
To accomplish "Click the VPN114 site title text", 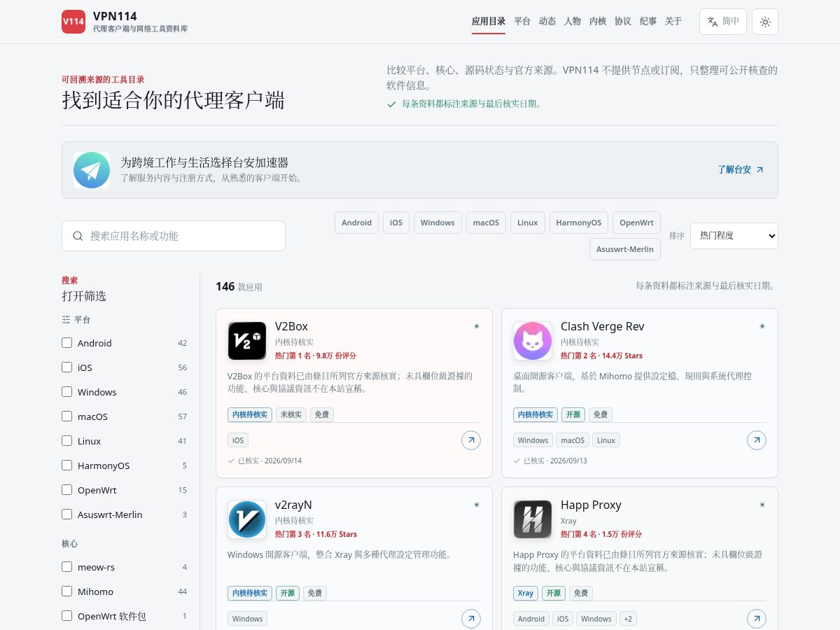I will click(115, 16).
